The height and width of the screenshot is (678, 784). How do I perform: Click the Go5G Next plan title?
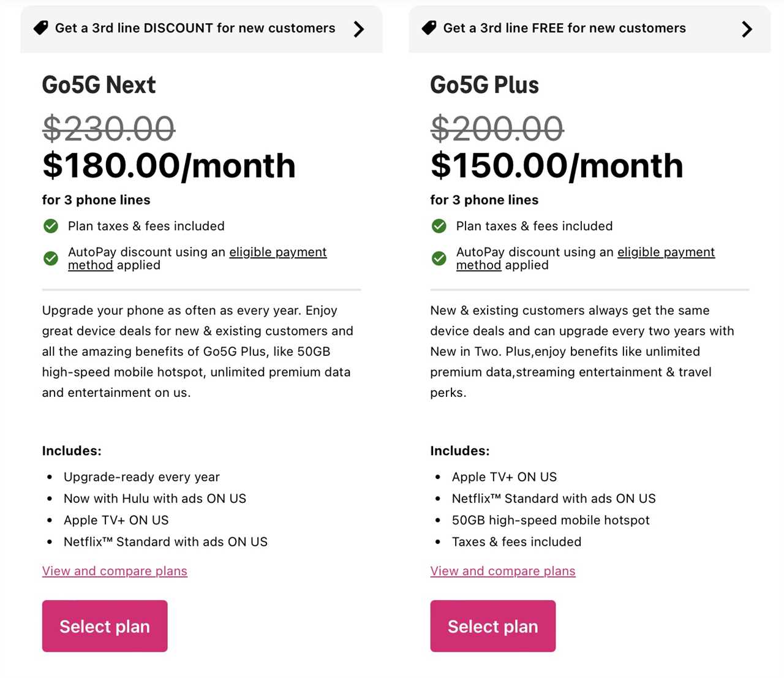tap(99, 85)
